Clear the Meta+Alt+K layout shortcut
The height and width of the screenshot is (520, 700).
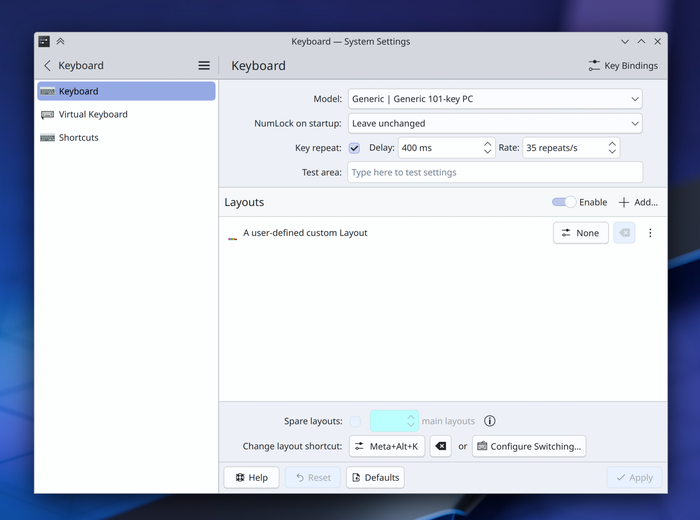(440, 446)
